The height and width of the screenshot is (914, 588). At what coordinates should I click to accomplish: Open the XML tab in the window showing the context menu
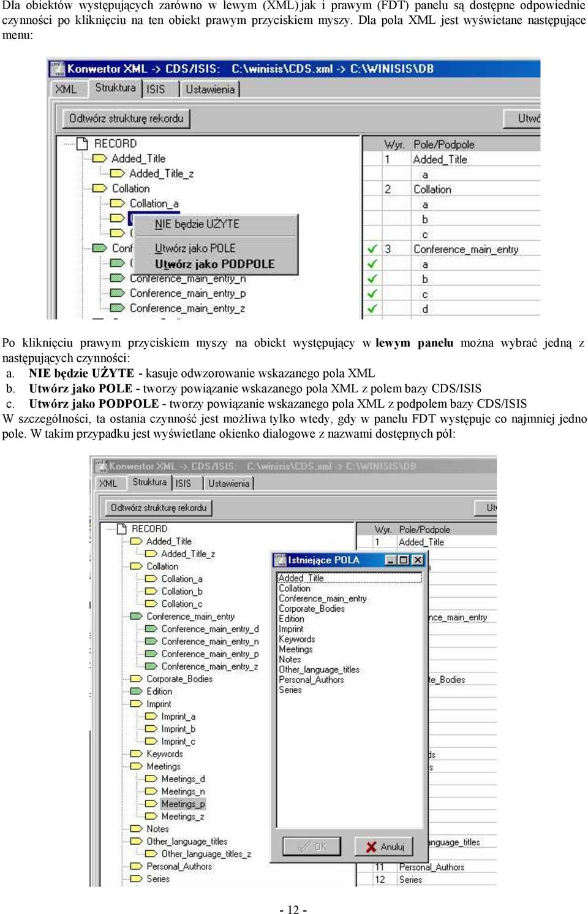(x=66, y=89)
